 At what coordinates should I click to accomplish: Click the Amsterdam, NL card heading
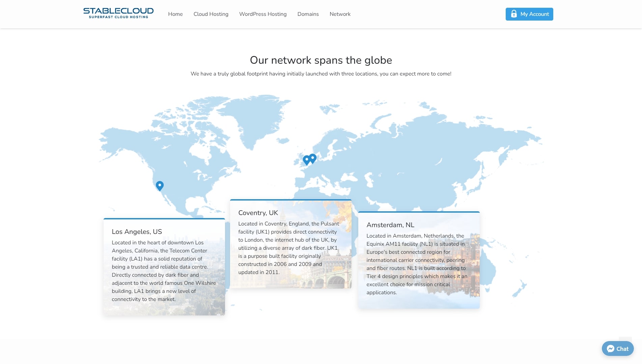click(390, 225)
